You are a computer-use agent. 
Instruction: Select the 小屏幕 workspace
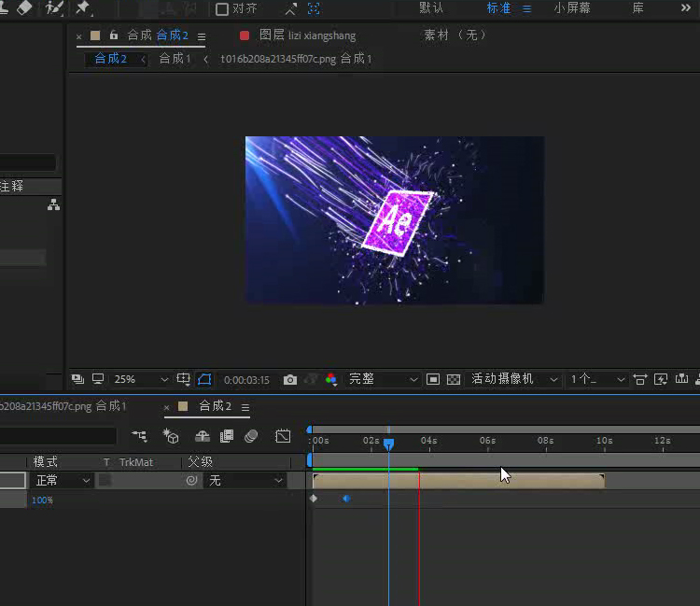click(x=571, y=8)
